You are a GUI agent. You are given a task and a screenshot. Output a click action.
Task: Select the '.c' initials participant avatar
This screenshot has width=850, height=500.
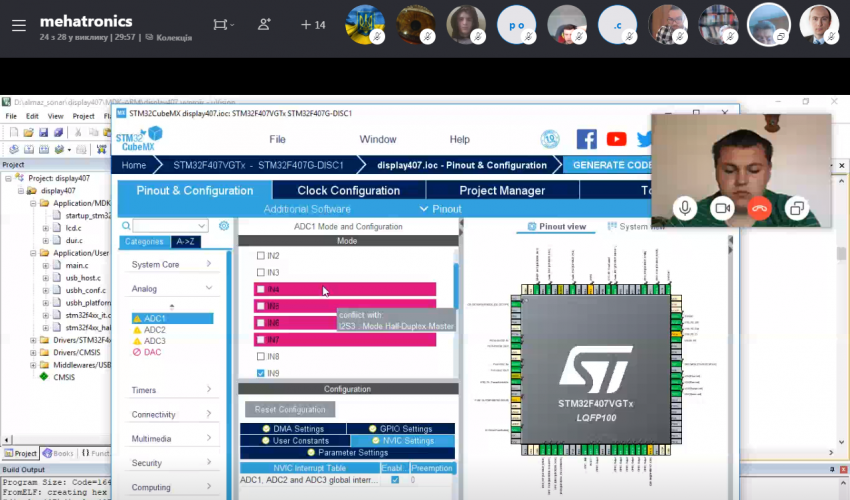(x=617, y=24)
